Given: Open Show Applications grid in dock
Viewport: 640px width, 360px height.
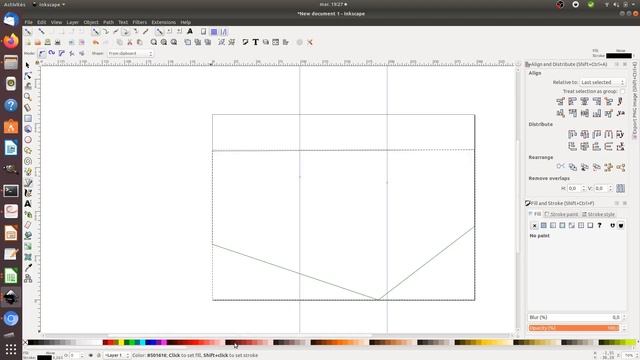Looking at the screenshot, I should click(x=11, y=349).
